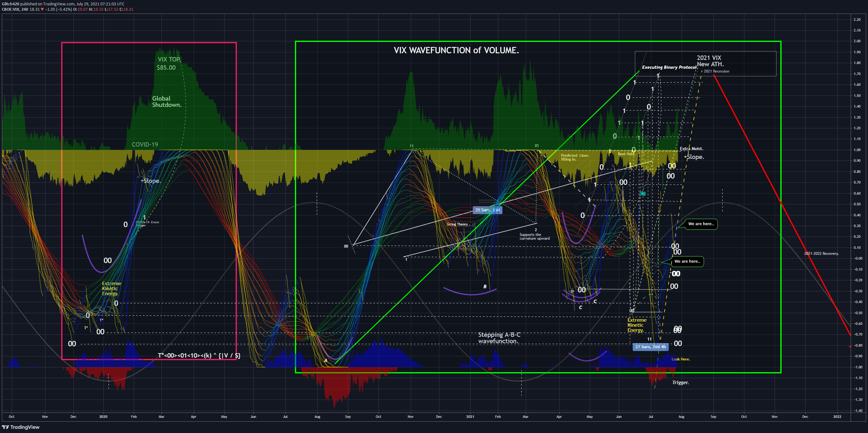This screenshot has width=868, height=433.
Task: Click the Root Hold. annotation
Action: pyautogui.click(x=626, y=154)
